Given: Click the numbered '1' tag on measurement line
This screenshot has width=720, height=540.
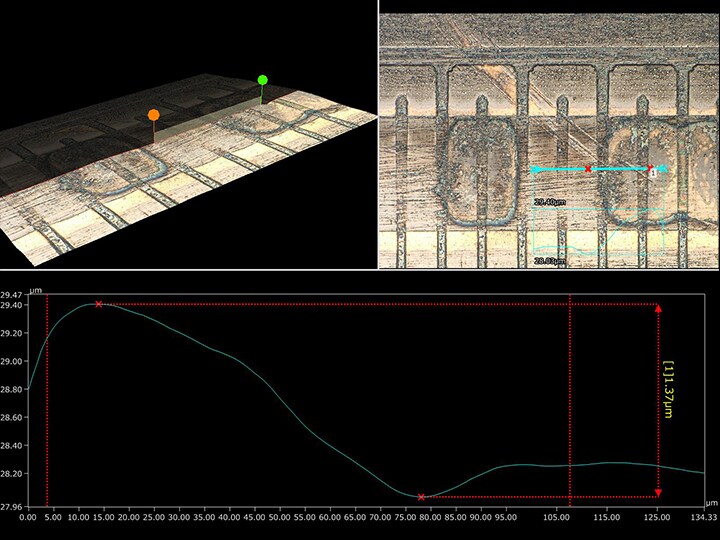Looking at the screenshot, I should pyautogui.click(x=653, y=173).
